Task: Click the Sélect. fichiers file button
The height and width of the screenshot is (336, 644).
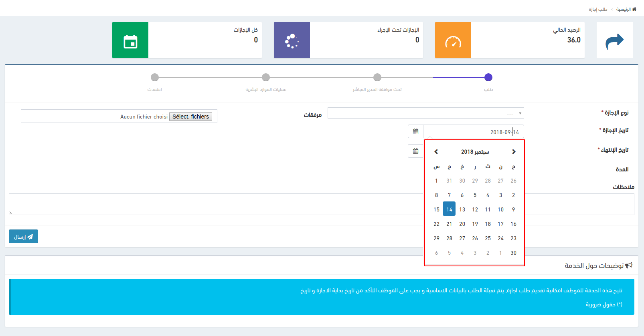Action: (190, 117)
